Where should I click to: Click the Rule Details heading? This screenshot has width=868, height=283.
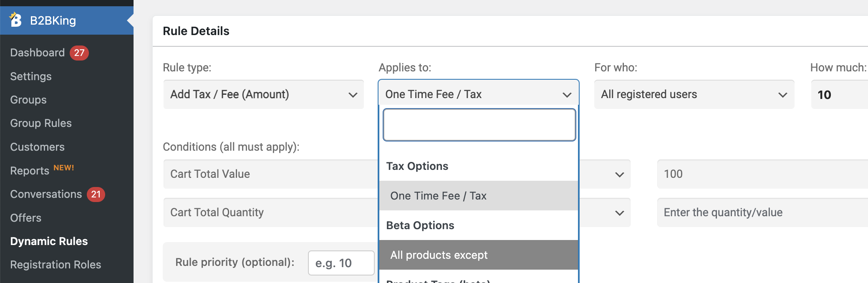[x=196, y=31]
